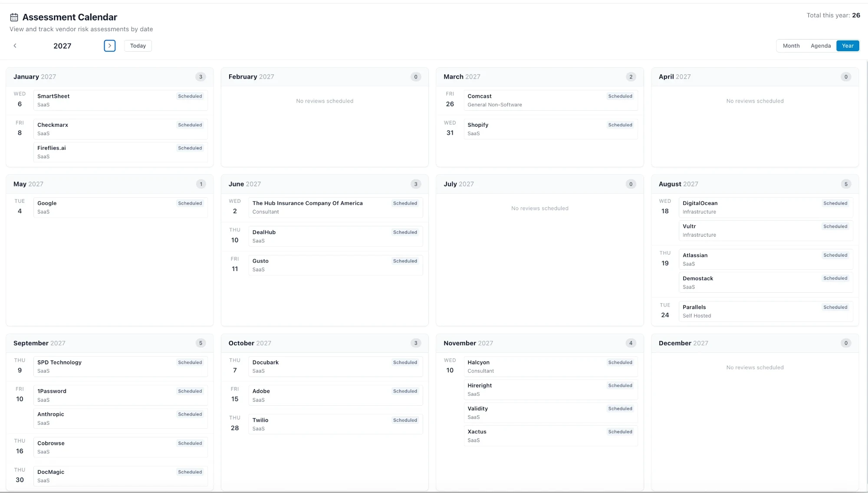Viewport: 868px width, 493px height.
Task: Advance to next year with right chevron
Action: 110,46
